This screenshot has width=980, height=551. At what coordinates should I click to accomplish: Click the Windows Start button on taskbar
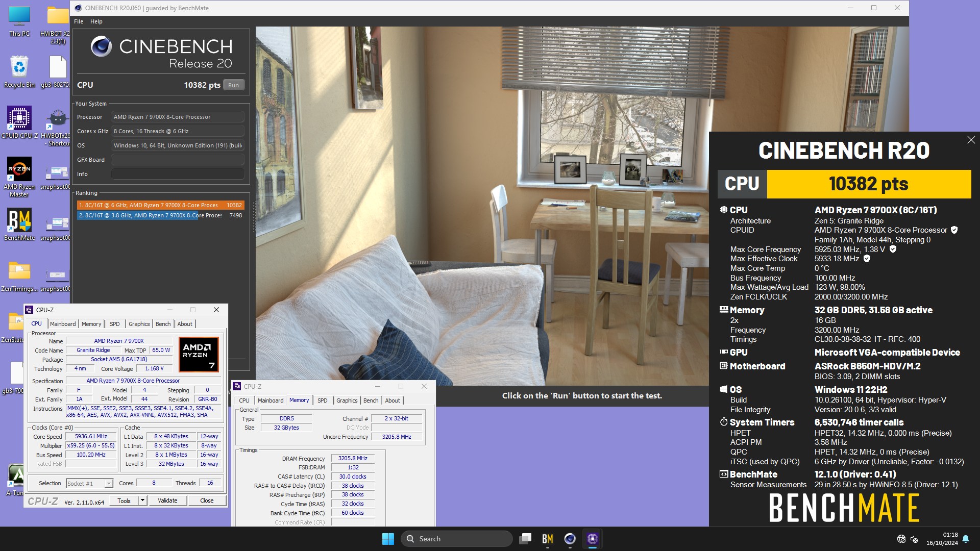(x=388, y=539)
